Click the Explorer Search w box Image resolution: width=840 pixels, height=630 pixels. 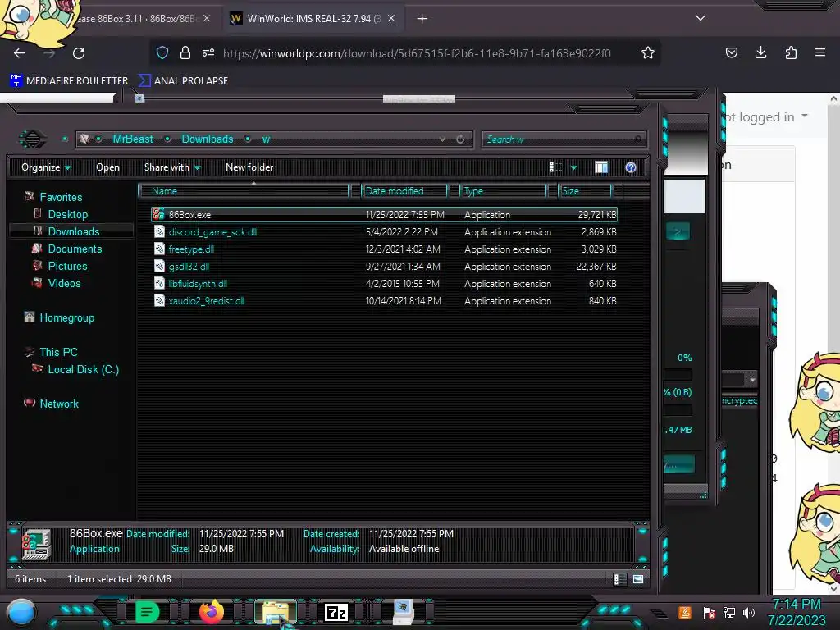coord(564,139)
